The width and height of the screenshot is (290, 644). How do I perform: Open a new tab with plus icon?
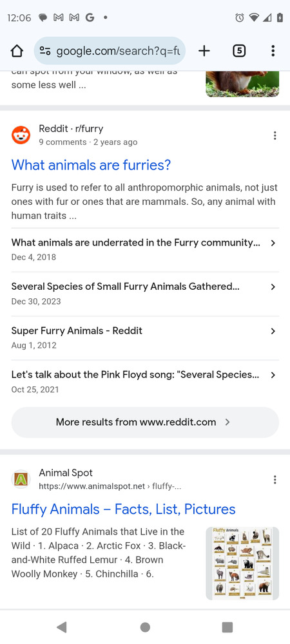204,51
